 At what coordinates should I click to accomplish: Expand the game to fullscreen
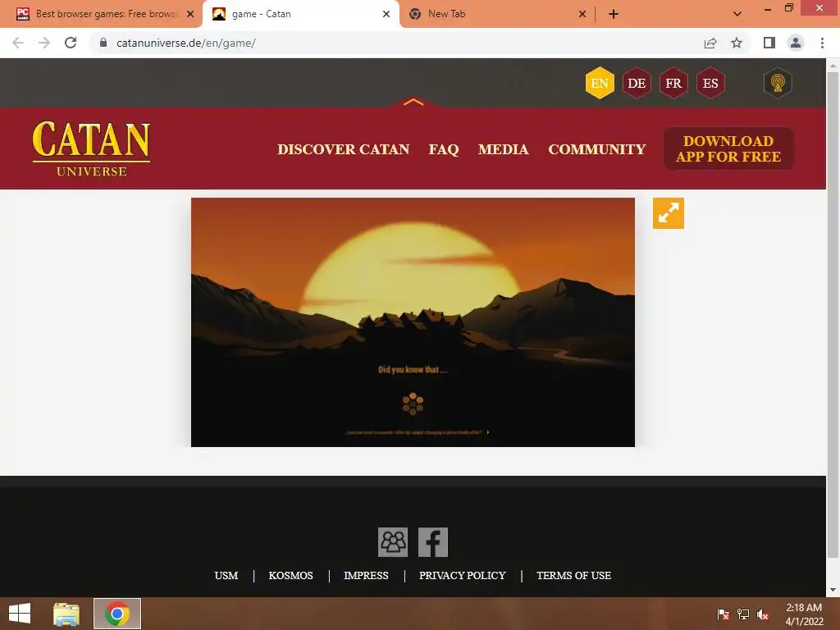pyautogui.click(x=668, y=213)
